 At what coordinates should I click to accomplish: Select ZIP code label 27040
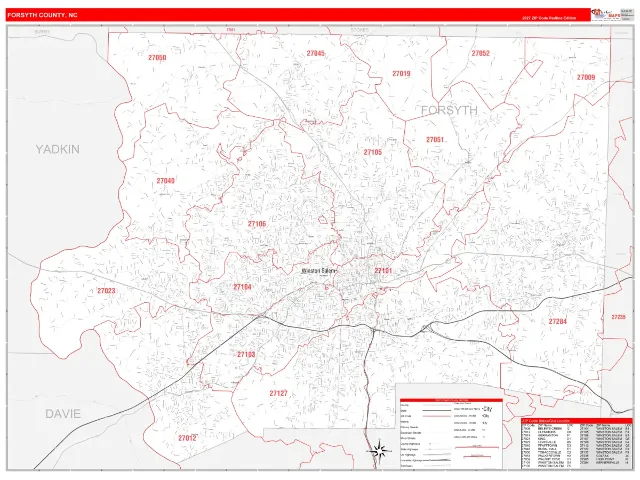click(165, 181)
